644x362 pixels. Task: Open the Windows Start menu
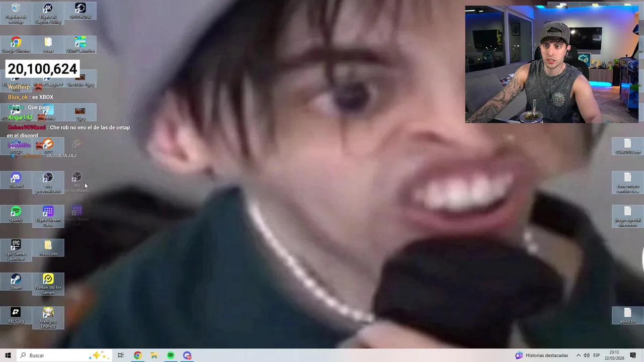coord(8,355)
